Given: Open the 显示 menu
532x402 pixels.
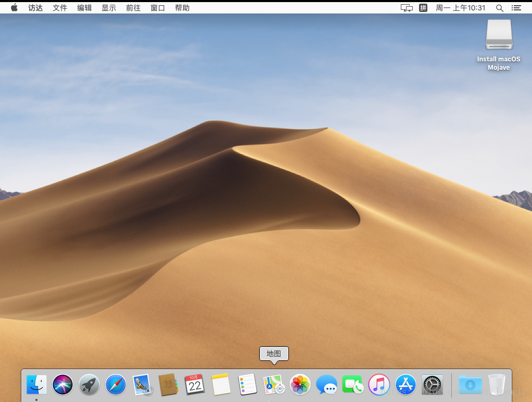Looking at the screenshot, I should [109, 8].
